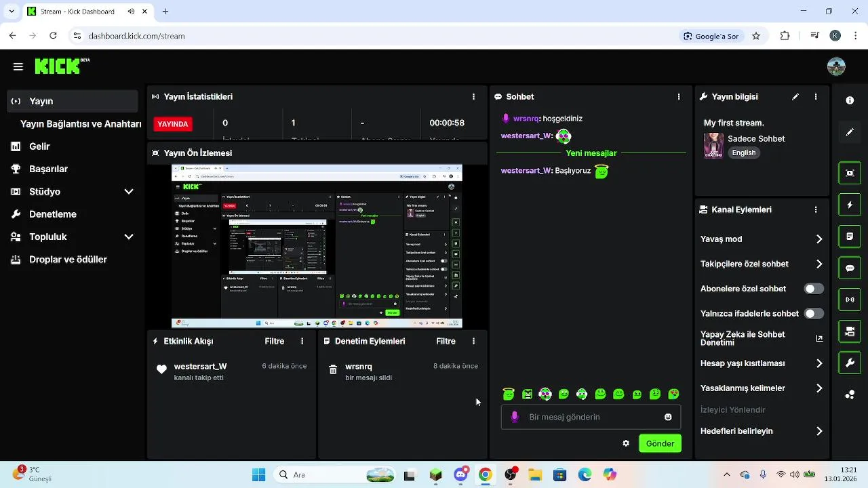
Task: Open Yayın İstatistikleri three-dot menu
Action: [473, 97]
